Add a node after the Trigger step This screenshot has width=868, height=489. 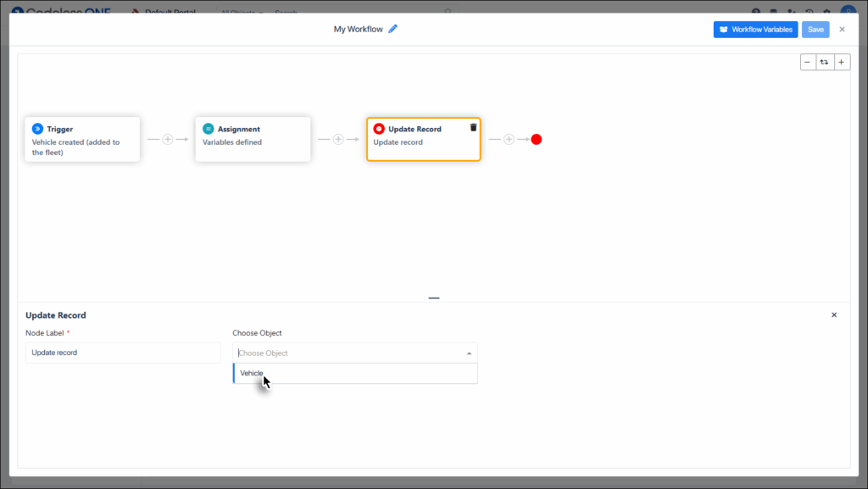(x=166, y=138)
